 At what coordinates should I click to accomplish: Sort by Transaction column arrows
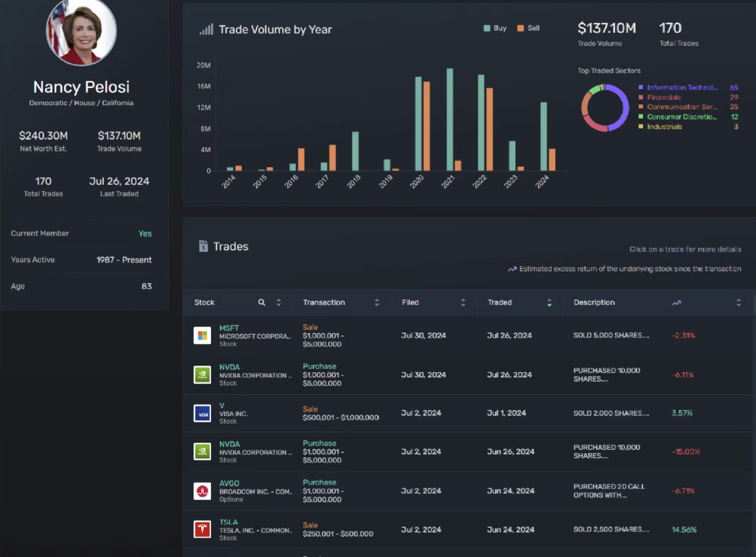(x=377, y=302)
